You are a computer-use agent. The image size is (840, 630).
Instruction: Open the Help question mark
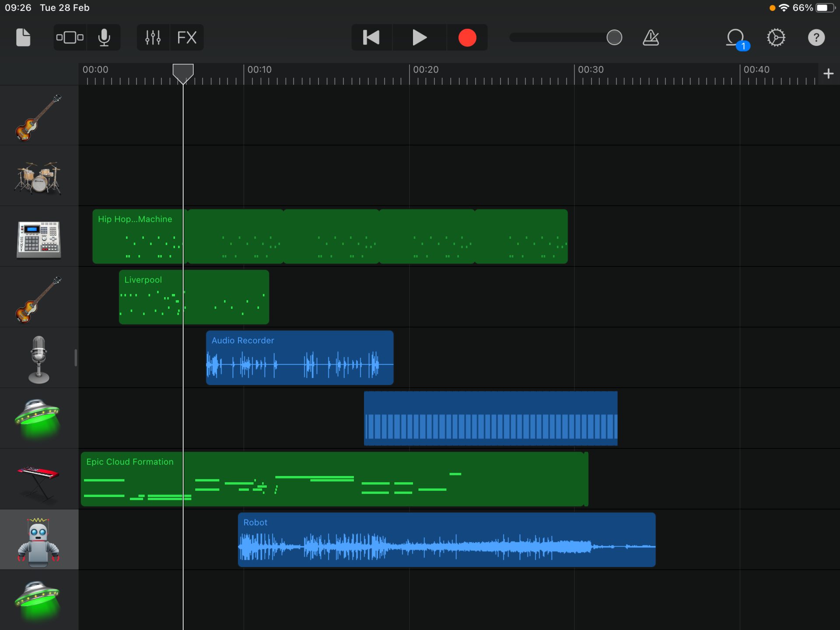coord(816,37)
